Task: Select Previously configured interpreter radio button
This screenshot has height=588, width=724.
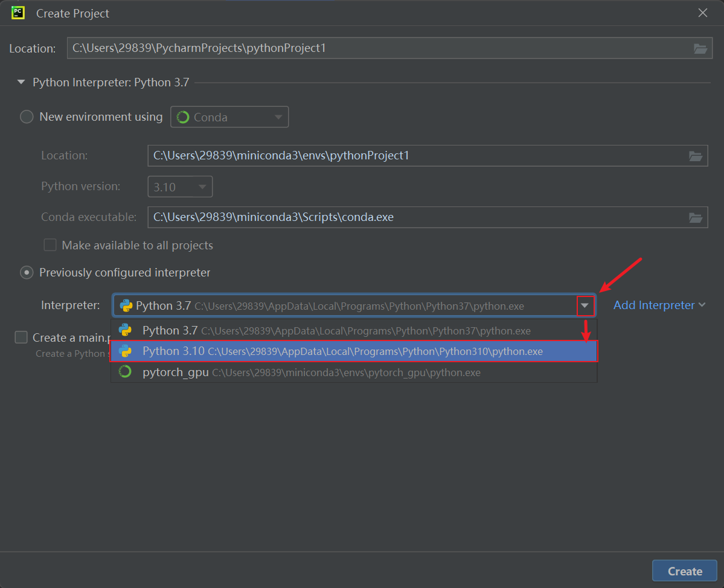Action: point(27,273)
